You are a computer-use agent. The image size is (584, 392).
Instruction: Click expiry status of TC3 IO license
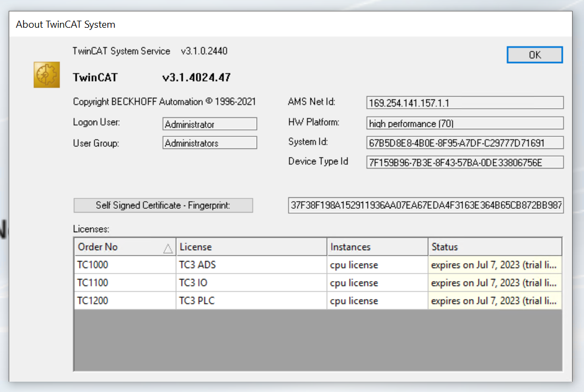[495, 283]
